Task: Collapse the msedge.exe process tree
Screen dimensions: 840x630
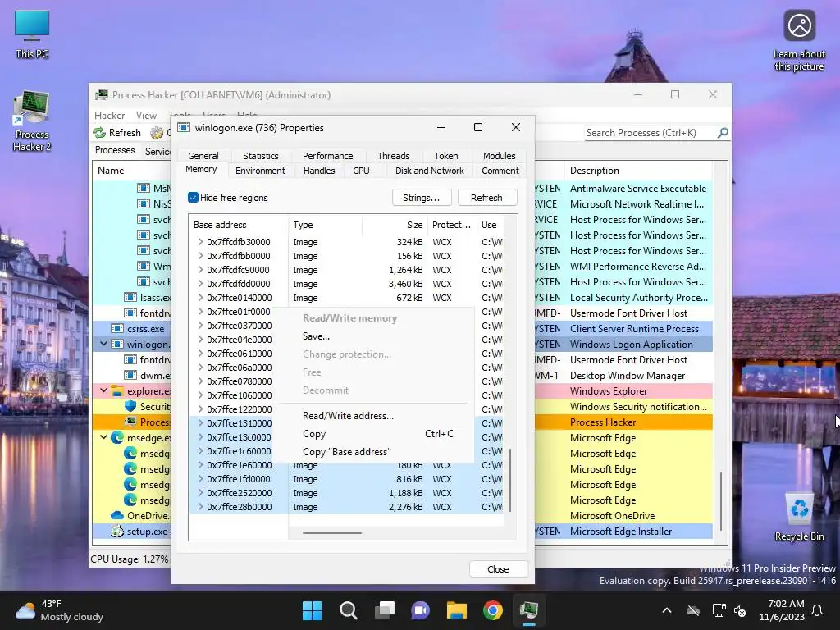Action: point(104,438)
